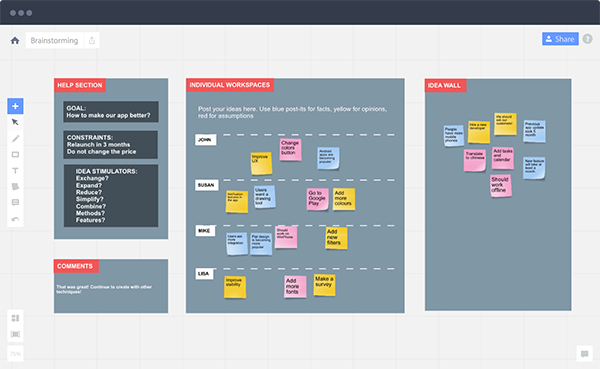600x369 pixels.
Task: Select the HELP SECTION frame label
Action: (80, 85)
